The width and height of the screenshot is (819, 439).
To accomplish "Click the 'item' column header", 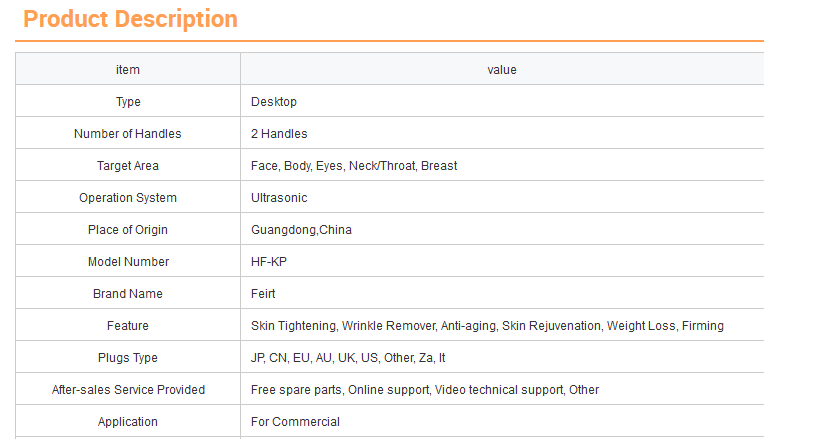I will (128, 70).
